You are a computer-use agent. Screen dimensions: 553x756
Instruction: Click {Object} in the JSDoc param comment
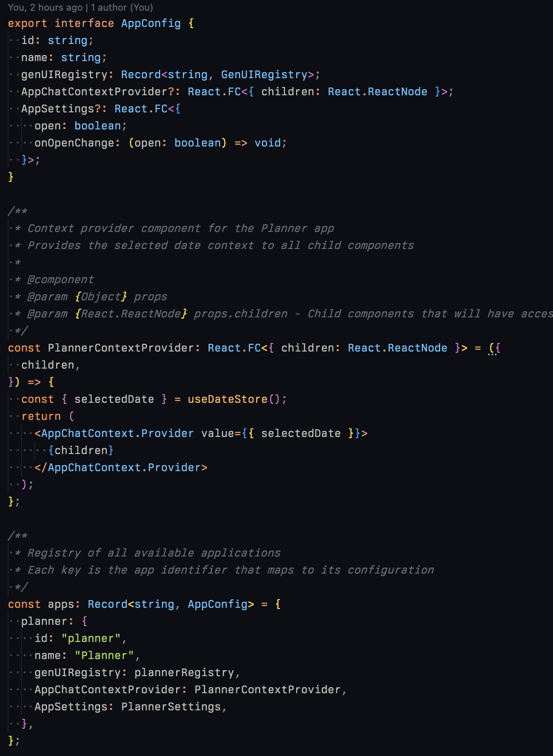click(x=101, y=297)
